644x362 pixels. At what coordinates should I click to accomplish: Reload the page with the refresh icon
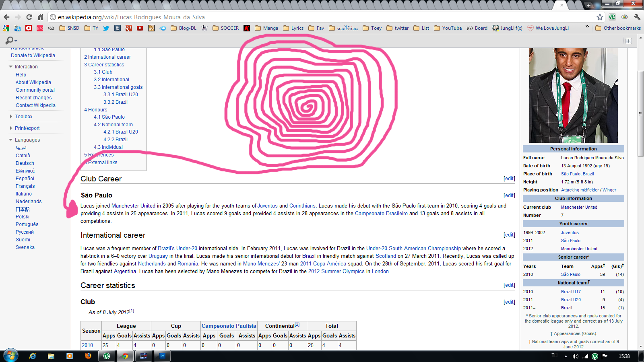(29, 17)
